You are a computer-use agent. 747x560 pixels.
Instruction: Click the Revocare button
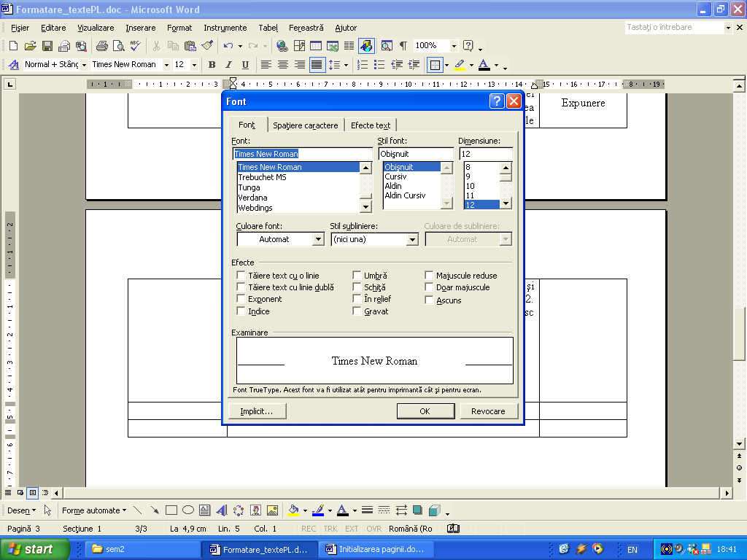pos(489,411)
